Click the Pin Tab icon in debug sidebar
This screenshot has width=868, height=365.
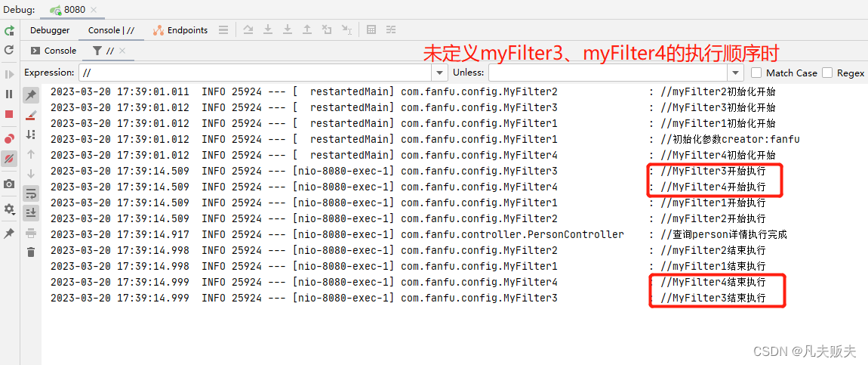[x=9, y=234]
